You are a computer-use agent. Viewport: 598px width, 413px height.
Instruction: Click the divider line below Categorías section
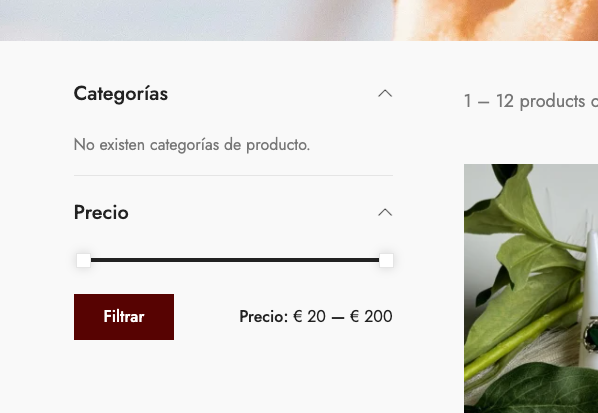point(233,175)
